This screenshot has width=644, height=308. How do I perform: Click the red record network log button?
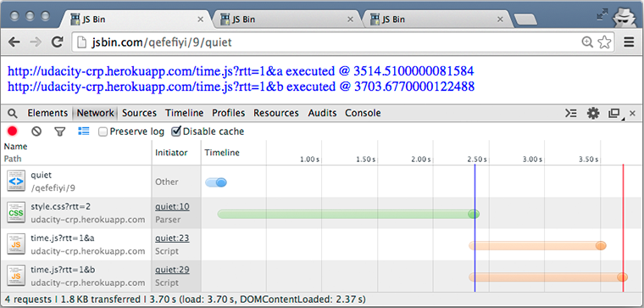point(13,132)
